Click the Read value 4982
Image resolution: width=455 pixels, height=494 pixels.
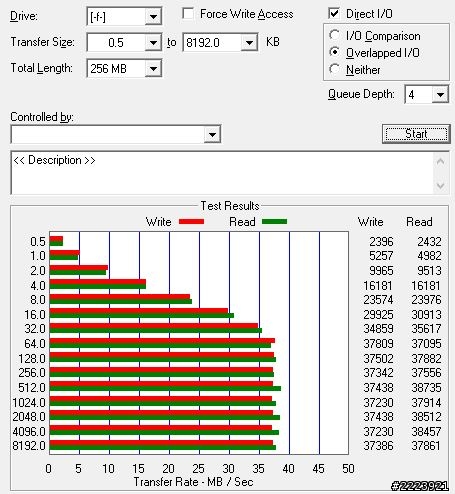point(429,256)
